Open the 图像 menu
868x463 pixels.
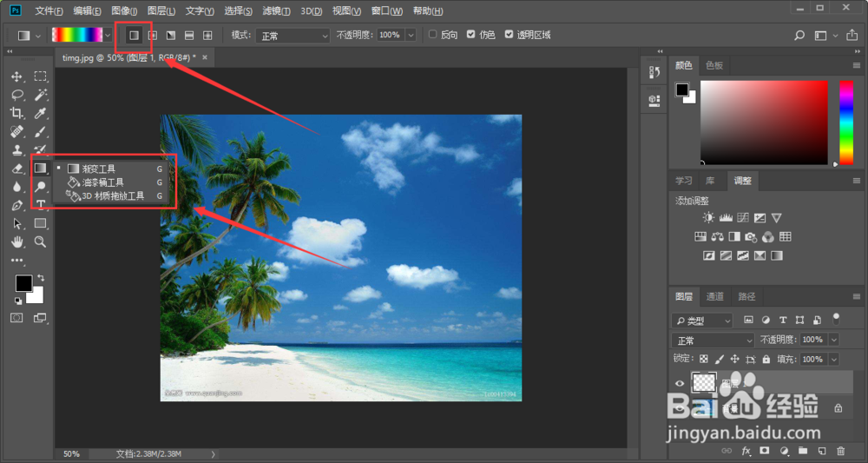click(124, 11)
